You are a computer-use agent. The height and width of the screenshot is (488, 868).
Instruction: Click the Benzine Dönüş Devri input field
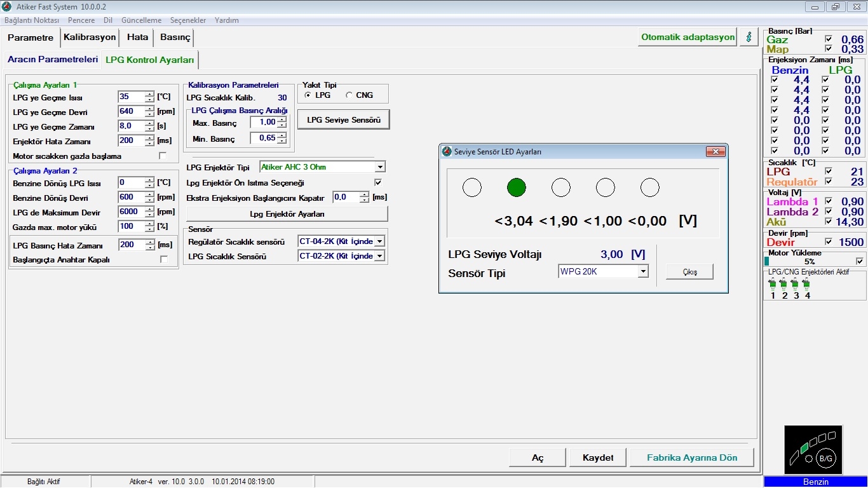132,198
